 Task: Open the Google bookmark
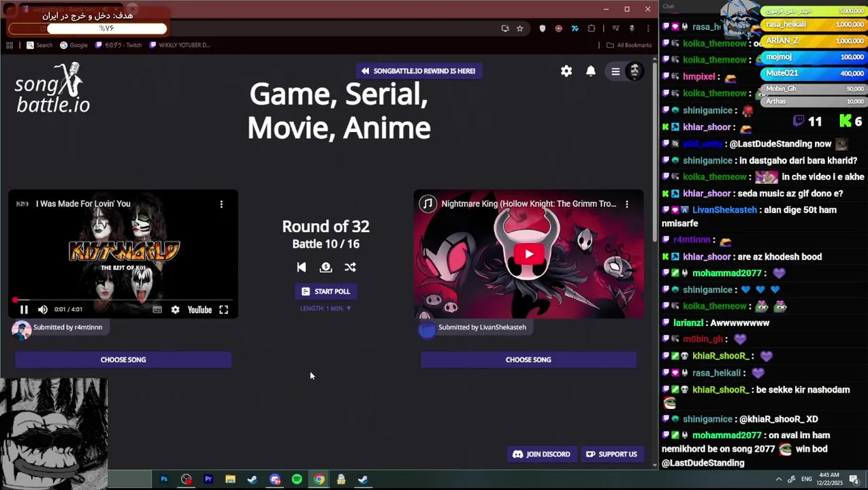(x=74, y=45)
